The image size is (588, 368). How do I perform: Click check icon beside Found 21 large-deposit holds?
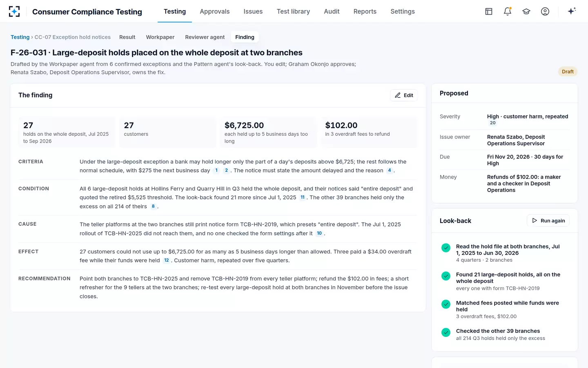tap(446, 276)
